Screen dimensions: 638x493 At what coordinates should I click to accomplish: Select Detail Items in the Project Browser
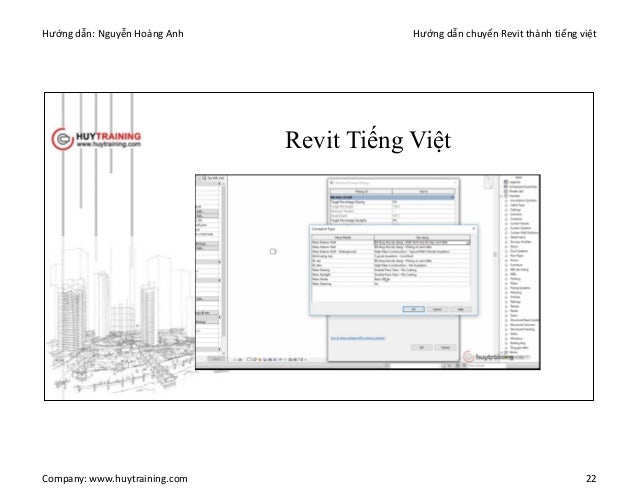(x=518, y=237)
